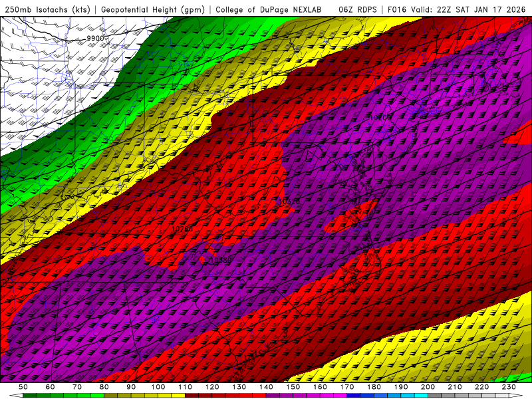
Task: Click the 180 value on color scale
Action: 374,387
